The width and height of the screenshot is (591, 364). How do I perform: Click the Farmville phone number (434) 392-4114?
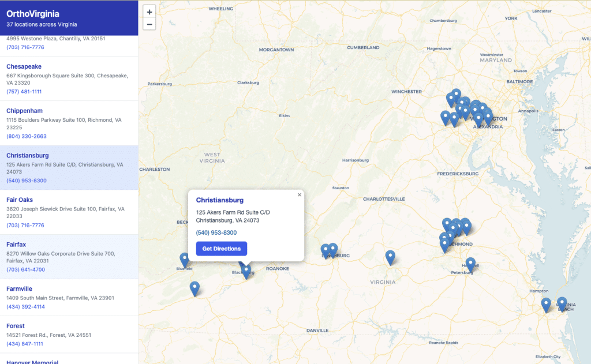pyautogui.click(x=25, y=307)
